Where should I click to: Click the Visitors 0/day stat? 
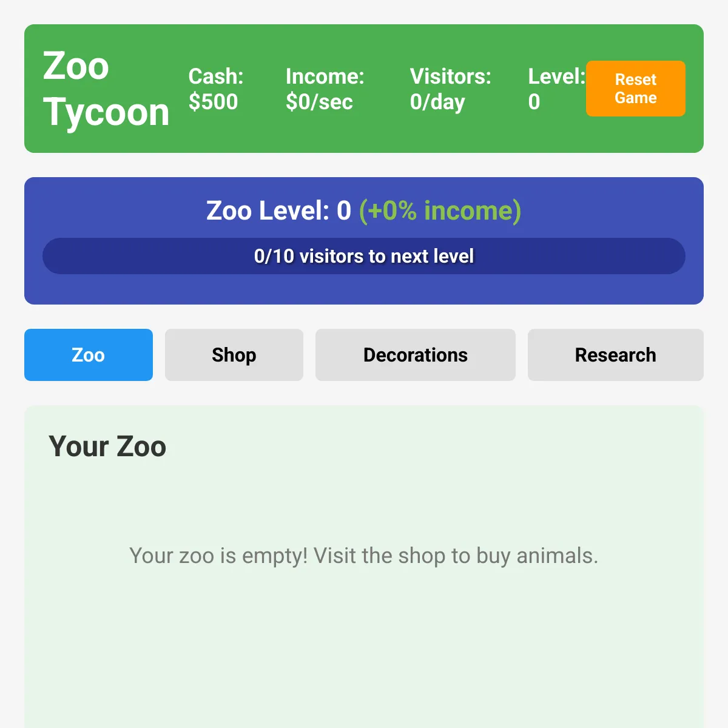(451, 89)
